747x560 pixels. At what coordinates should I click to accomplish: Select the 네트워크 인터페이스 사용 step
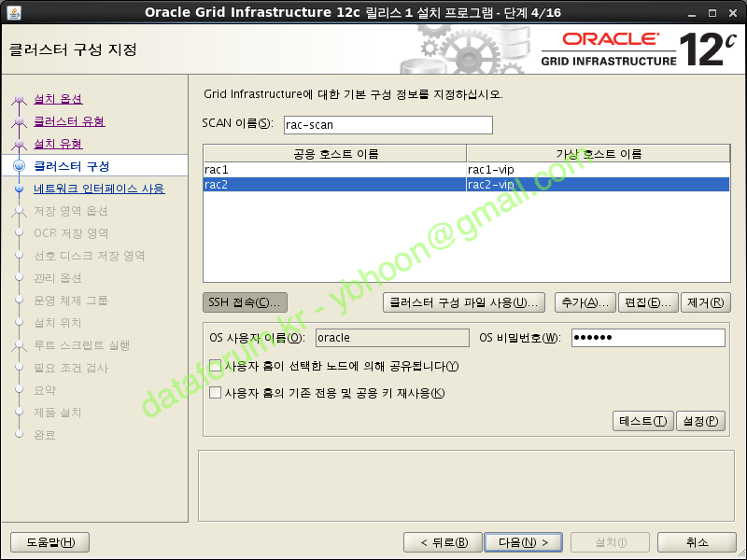(99, 189)
